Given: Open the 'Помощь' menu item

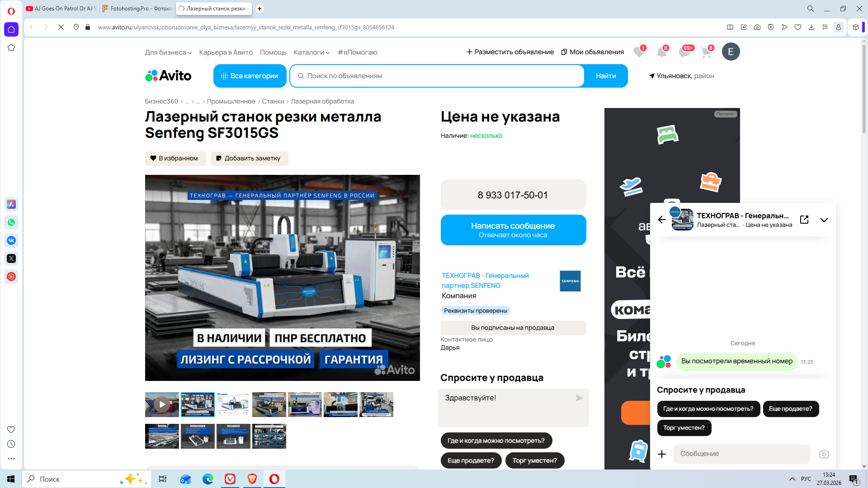Looking at the screenshot, I should click(273, 52).
